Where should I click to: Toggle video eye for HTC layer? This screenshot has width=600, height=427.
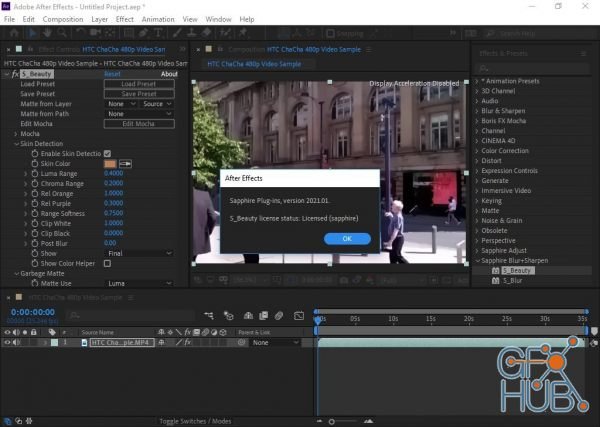[x=7, y=342]
